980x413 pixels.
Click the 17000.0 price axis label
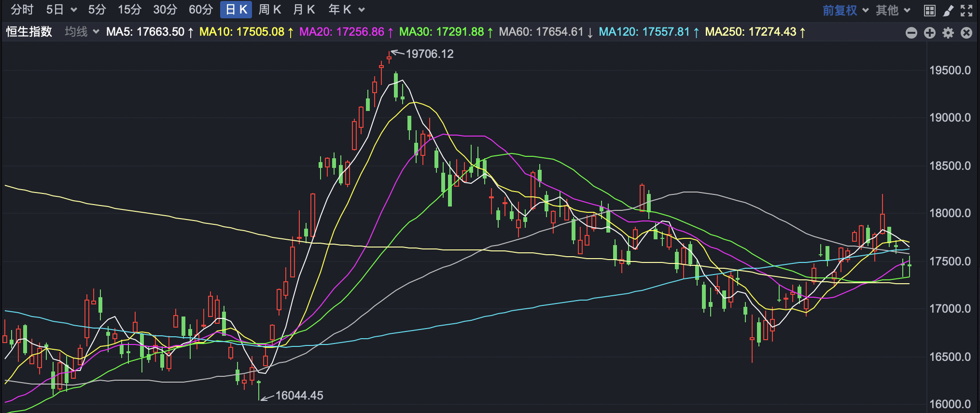point(950,309)
